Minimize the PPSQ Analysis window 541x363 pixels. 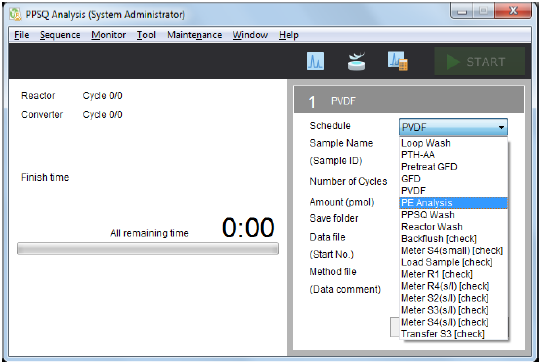click(x=462, y=11)
